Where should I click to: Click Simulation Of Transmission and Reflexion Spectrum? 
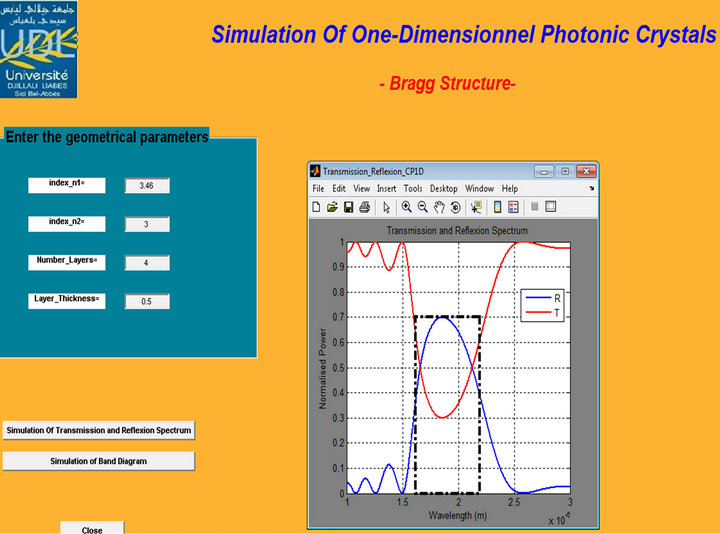click(x=98, y=430)
